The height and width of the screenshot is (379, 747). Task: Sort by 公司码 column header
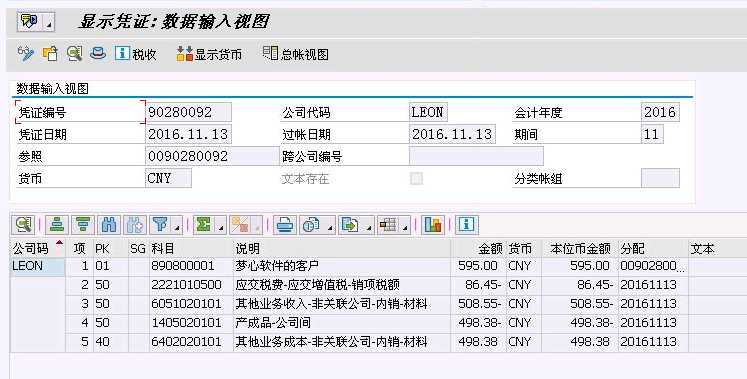38,249
